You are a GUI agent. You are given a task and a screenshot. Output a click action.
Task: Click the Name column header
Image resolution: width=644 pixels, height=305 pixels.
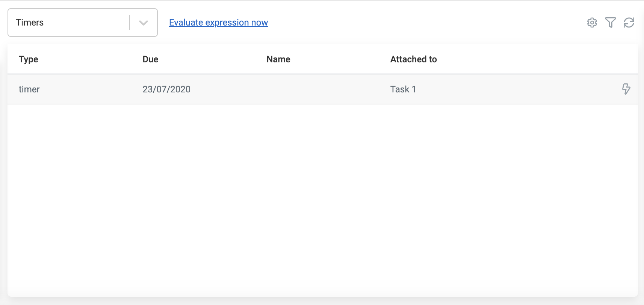click(278, 59)
